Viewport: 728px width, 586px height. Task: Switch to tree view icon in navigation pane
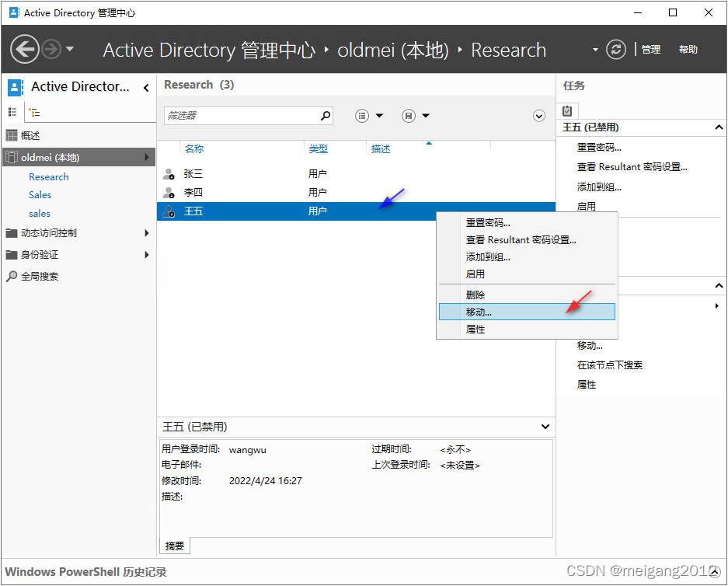[x=34, y=112]
